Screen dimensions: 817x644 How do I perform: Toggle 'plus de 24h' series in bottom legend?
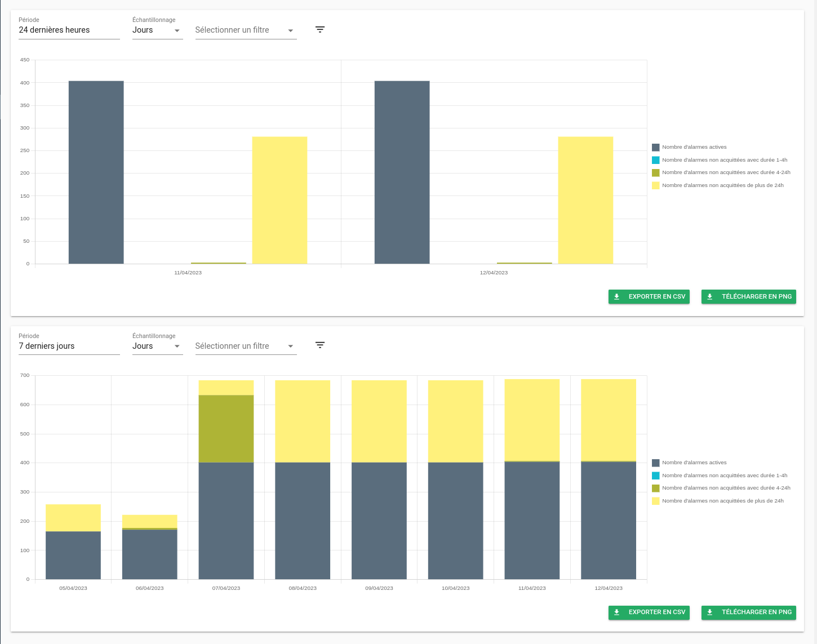722,501
